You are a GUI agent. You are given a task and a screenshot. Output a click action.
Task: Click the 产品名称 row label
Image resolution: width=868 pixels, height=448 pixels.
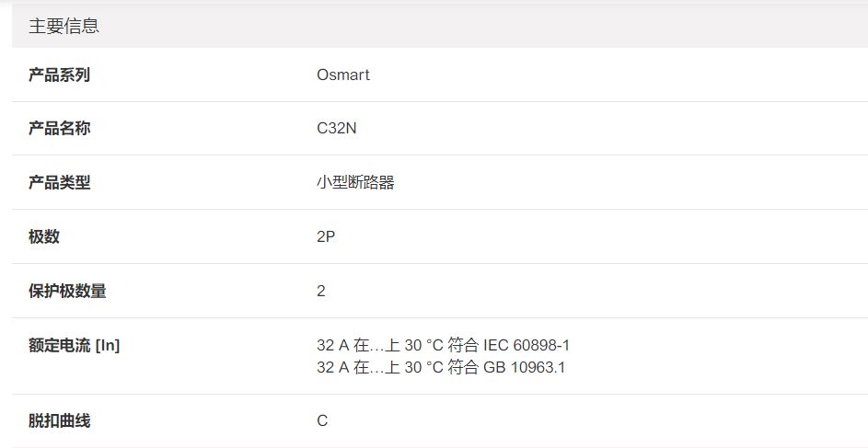pyautogui.click(x=59, y=129)
